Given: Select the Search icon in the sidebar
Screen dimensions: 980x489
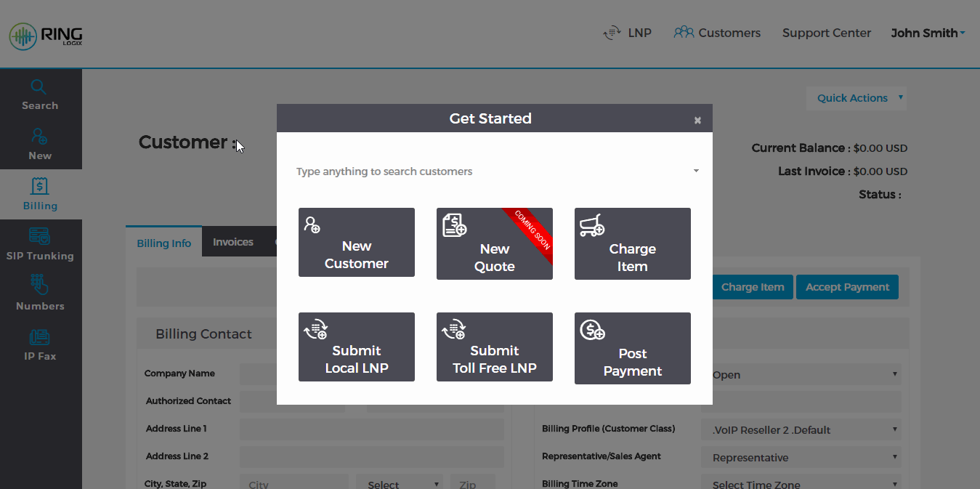Looking at the screenshot, I should tap(40, 95).
